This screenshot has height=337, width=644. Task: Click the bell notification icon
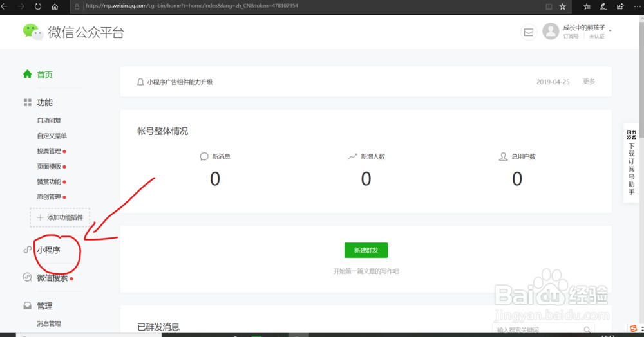(140, 82)
